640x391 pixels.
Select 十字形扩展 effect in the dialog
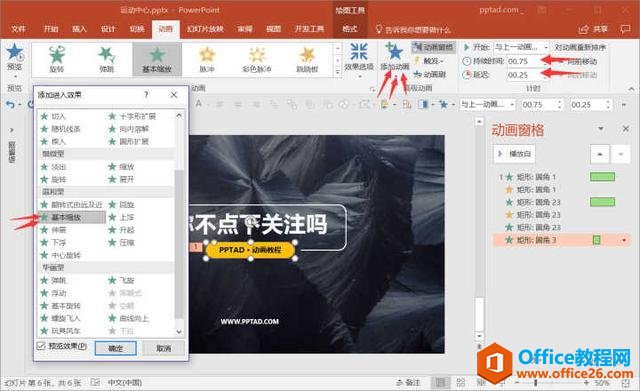(132, 116)
